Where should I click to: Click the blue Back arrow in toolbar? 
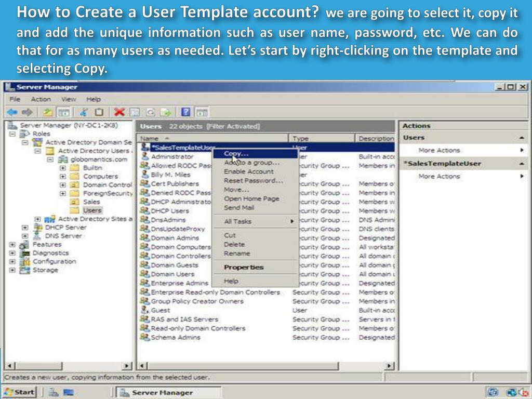12,112
